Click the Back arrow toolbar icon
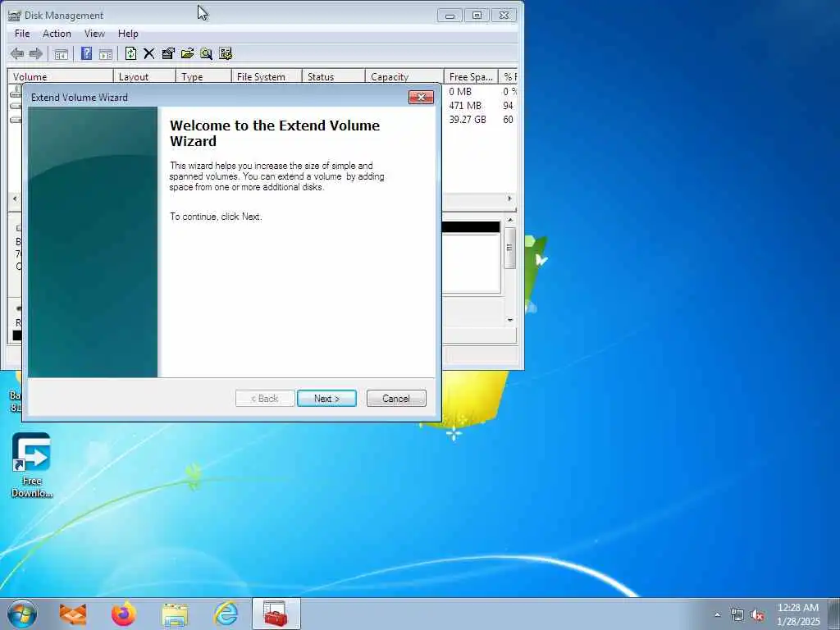 click(17, 53)
